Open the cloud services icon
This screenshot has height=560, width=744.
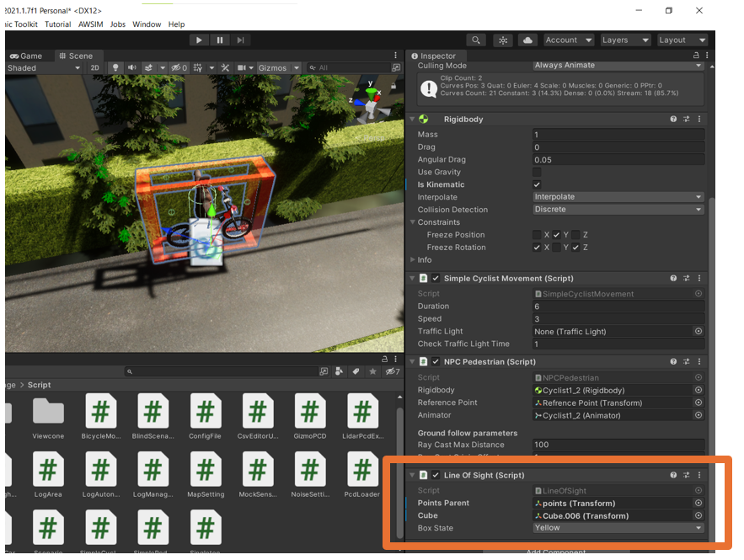527,40
